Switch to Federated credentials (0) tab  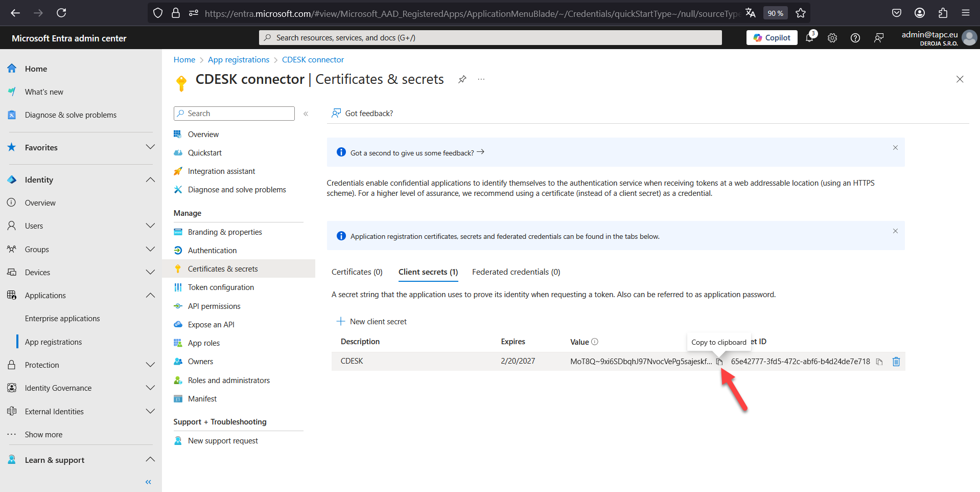click(516, 272)
